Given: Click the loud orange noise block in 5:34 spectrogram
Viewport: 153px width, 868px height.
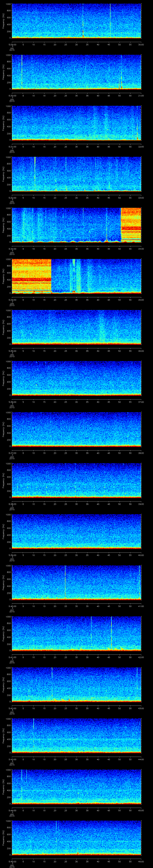Looking at the screenshot, I should pos(31,276).
